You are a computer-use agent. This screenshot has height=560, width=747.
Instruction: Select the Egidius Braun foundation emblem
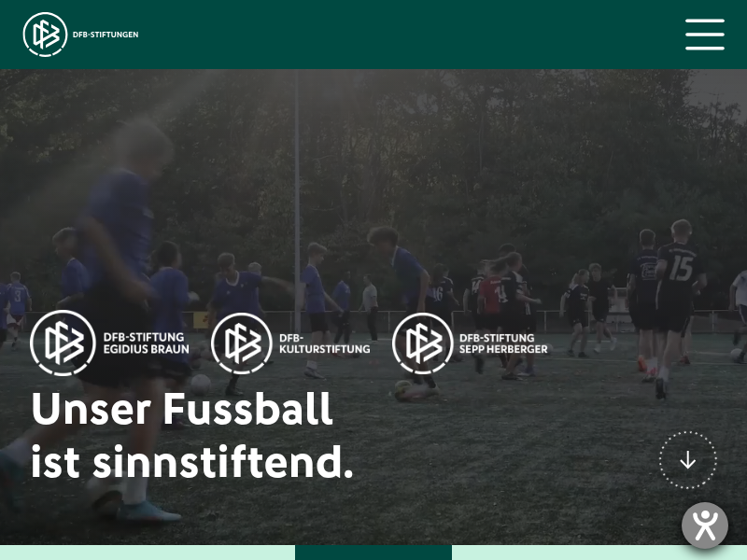[63, 343]
